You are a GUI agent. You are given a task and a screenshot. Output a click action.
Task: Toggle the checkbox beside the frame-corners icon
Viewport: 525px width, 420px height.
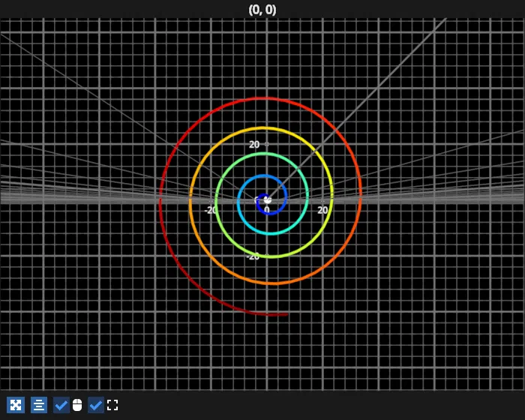tap(96, 405)
